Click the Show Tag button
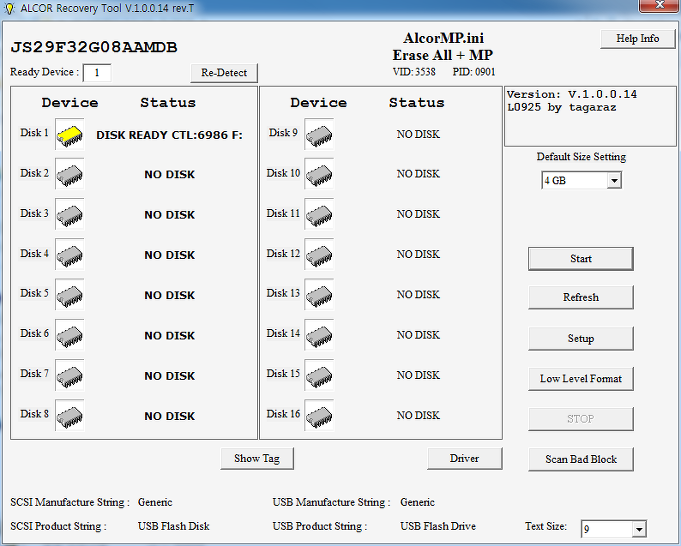681x546 pixels. (x=257, y=459)
